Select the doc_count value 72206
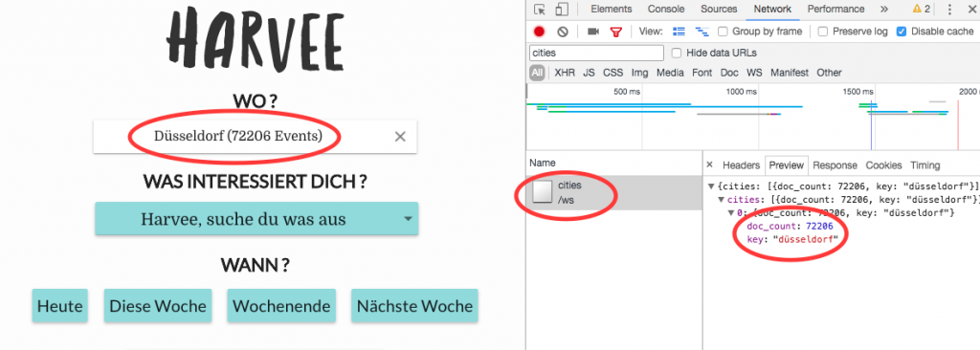980x350 pixels. [x=819, y=227]
